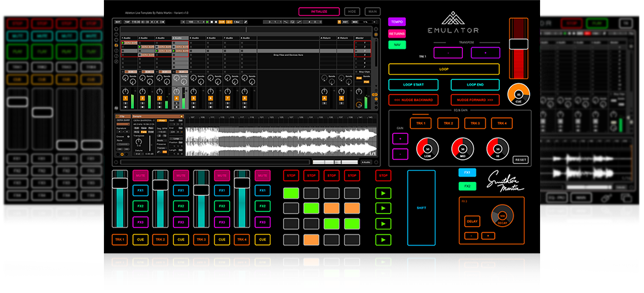The image size is (644, 293).
Task: Toggle the MUTE button beside the TRK 4 fader
Action: (262, 175)
